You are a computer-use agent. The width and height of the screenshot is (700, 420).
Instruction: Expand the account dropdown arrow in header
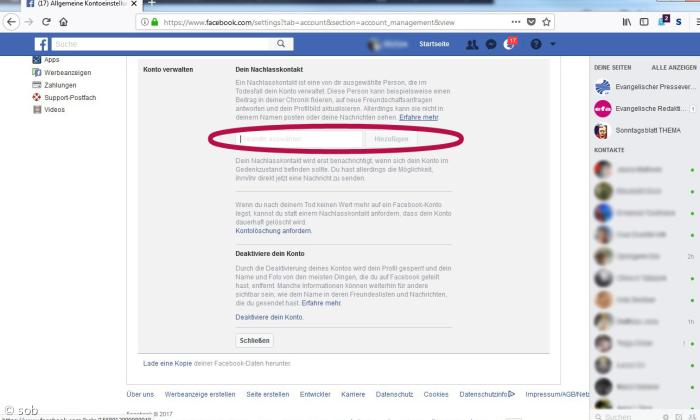[553, 44]
